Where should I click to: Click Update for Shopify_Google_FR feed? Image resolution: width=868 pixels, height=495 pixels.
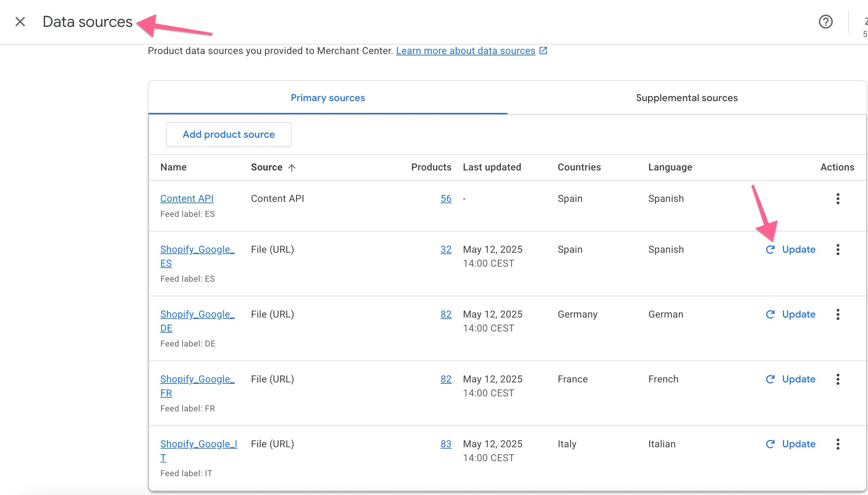799,379
